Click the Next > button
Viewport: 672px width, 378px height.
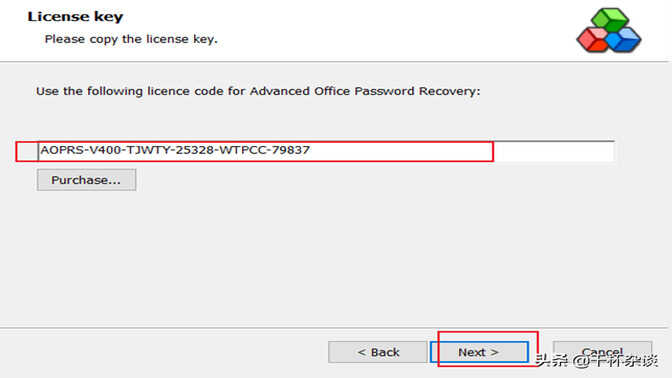click(479, 352)
